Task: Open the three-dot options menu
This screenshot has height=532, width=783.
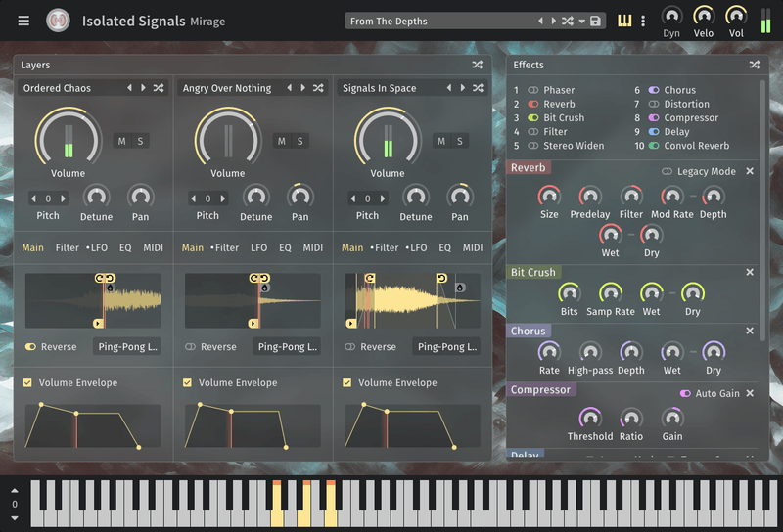Action: (x=643, y=21)
